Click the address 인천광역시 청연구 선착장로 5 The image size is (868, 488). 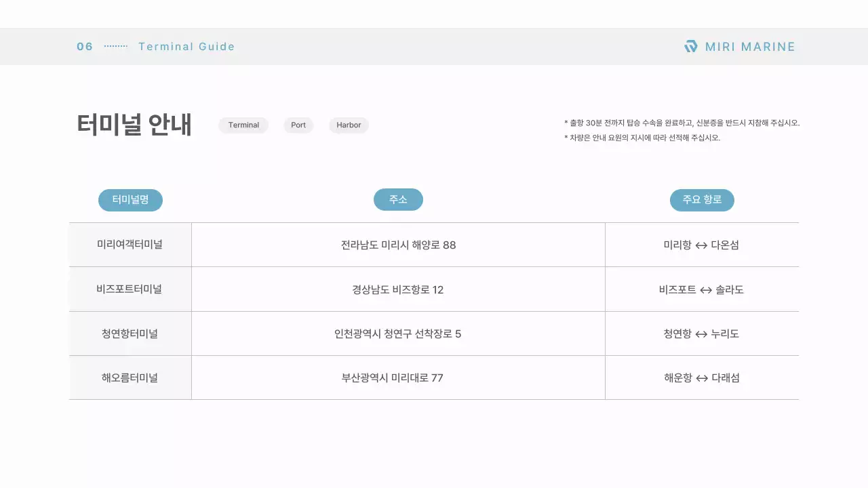pyautogui.click(x=398, y=333)
